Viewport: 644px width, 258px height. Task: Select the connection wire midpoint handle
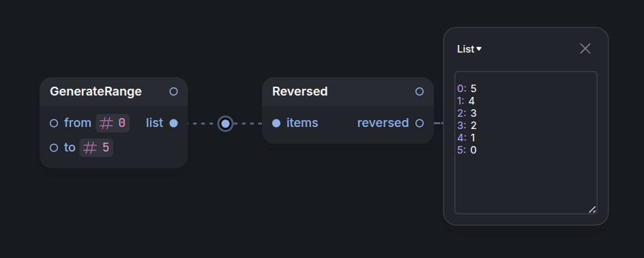click(226, 124)
